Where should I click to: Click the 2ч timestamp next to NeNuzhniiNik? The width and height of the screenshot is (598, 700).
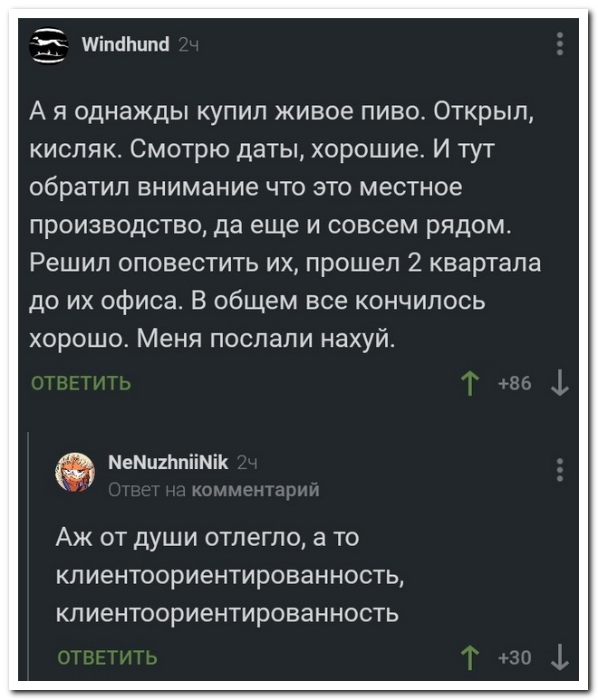247,463
